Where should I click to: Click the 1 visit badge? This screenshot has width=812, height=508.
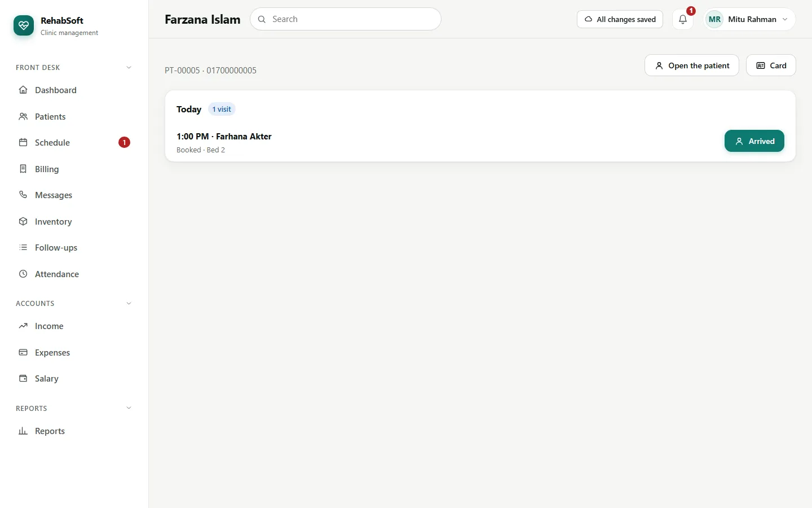[222, 110]
